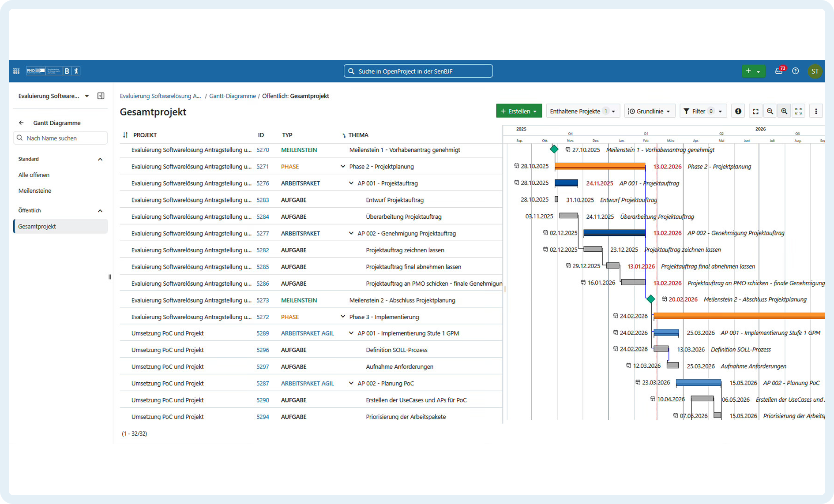Viewport: 834px width, 504px height.
Task: Open the modules grid menu icon
Action: coord(16,71)
